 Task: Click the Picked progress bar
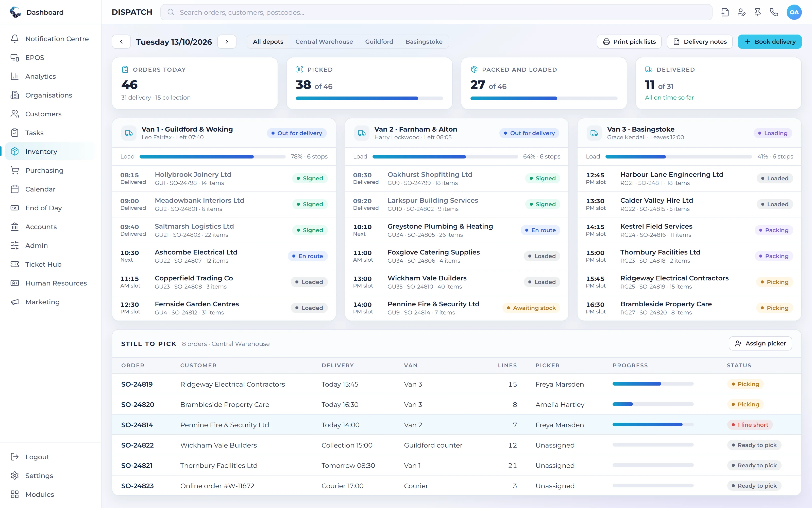coord(369,99)
